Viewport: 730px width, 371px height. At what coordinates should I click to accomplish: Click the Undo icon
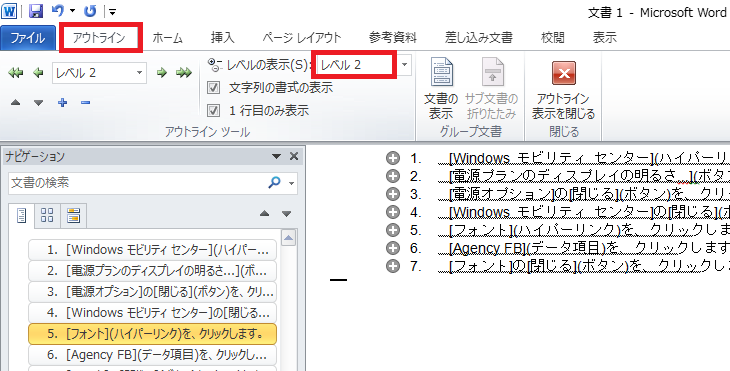tap(58, 11)
